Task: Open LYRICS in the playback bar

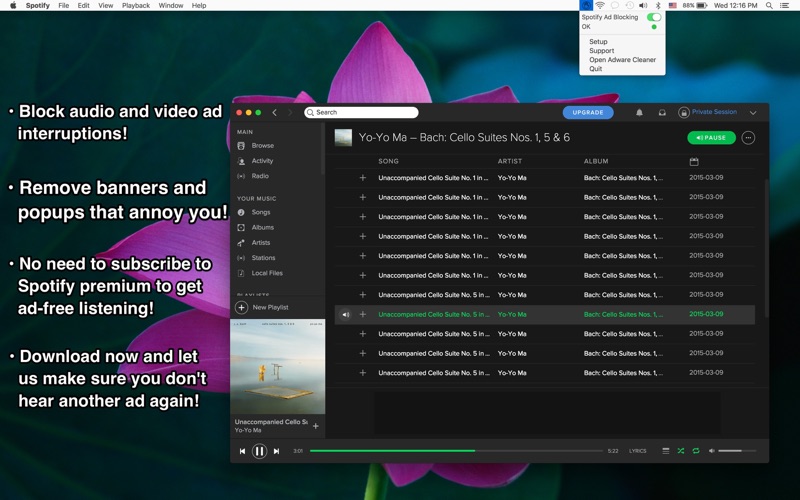Action: click(637, 451)
